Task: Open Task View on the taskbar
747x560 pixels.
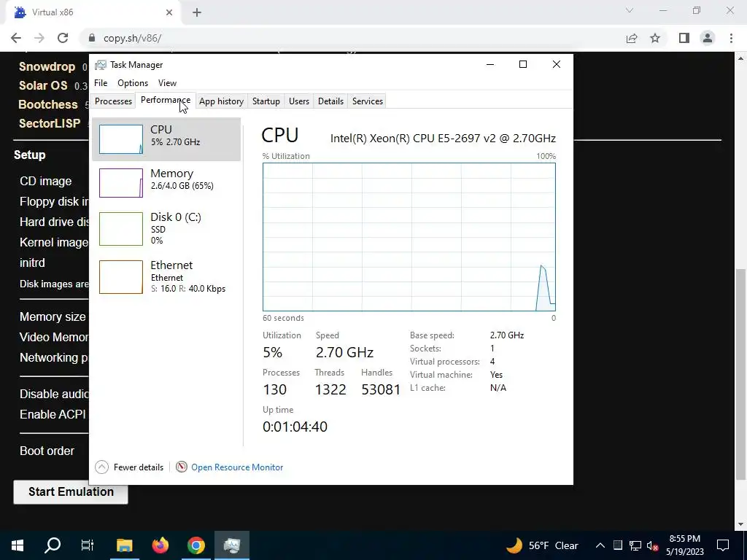Action: click(88, 545)
